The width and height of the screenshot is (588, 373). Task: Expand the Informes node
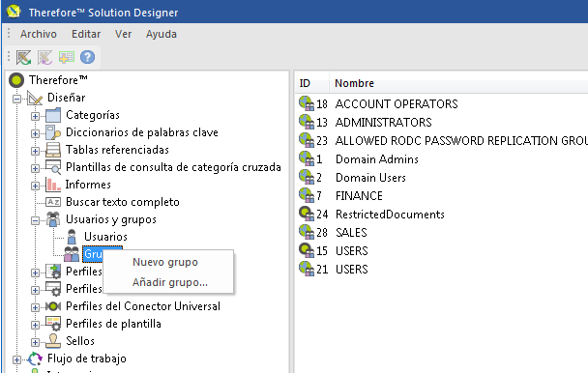35,186
